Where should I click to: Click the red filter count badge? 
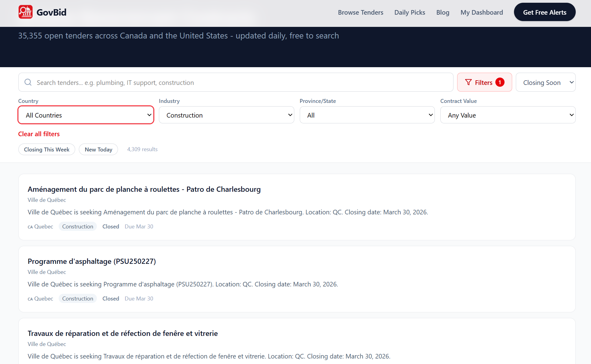pos(500,82)
